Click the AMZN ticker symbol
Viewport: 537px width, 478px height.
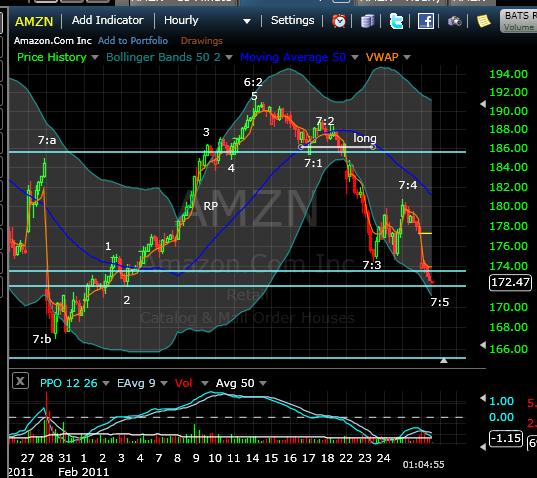coord(34,22)
